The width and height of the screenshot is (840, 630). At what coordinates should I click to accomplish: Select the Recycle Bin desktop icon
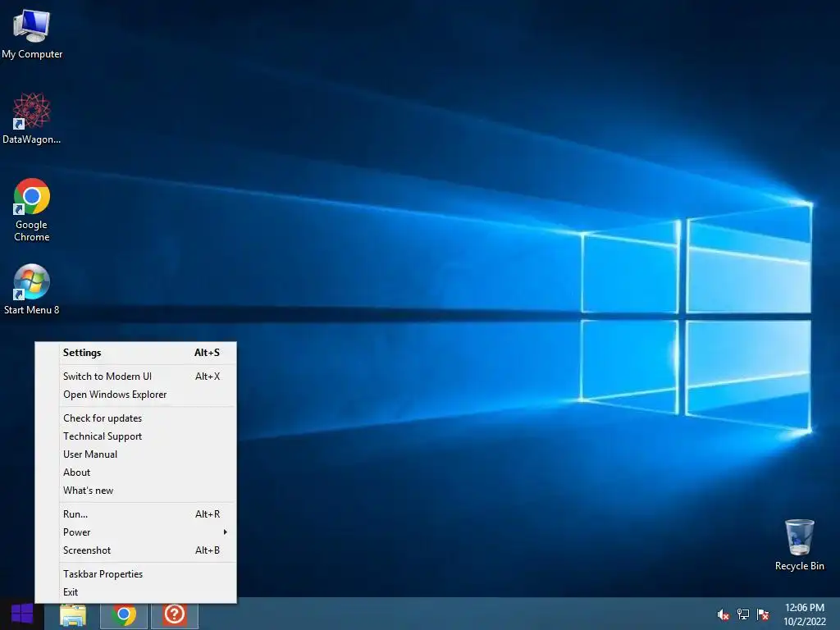tap(799, 545)
